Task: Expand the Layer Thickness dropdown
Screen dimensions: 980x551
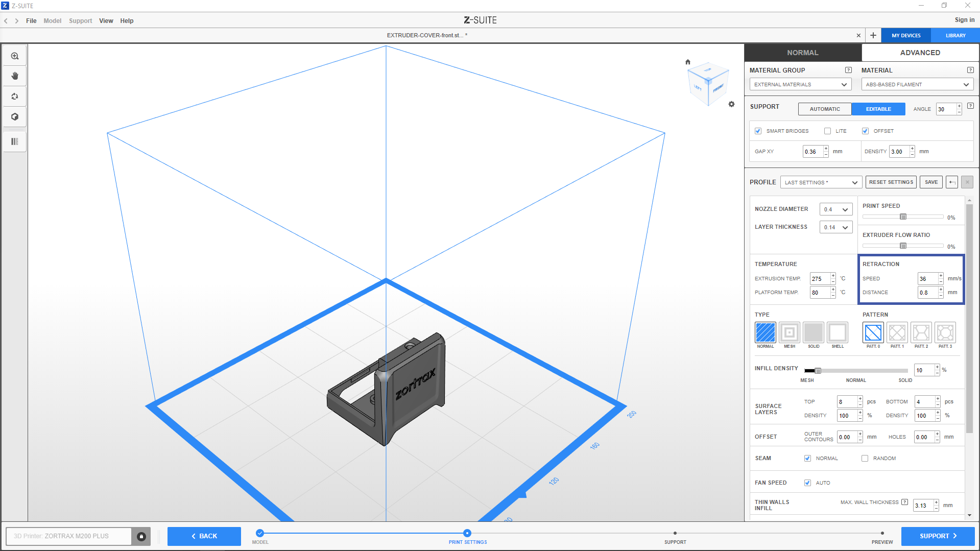Action: click(x=835, y=228)
